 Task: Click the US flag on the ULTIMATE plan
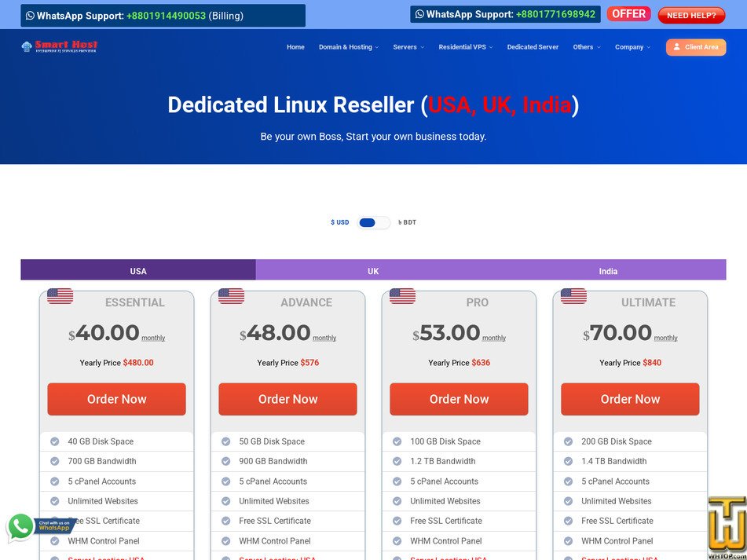pyautogui.click(x=573, y=296)
